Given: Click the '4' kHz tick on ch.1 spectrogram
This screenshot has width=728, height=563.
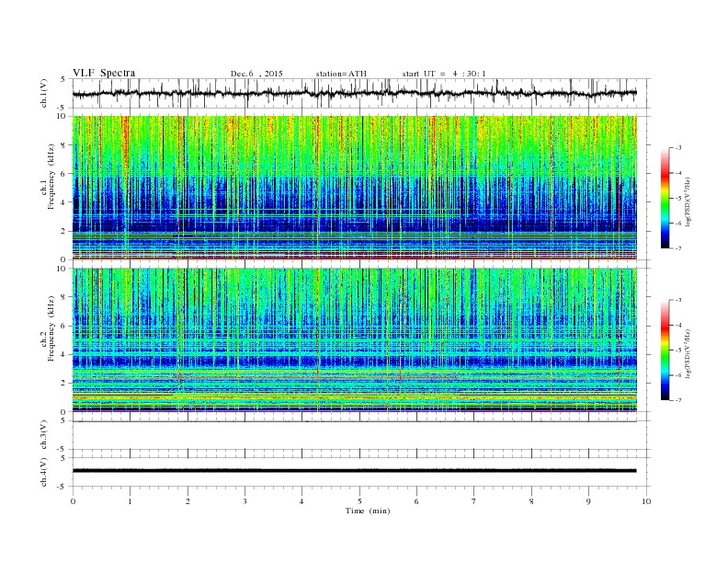Looking at the screenshot, I should [64, 202].
